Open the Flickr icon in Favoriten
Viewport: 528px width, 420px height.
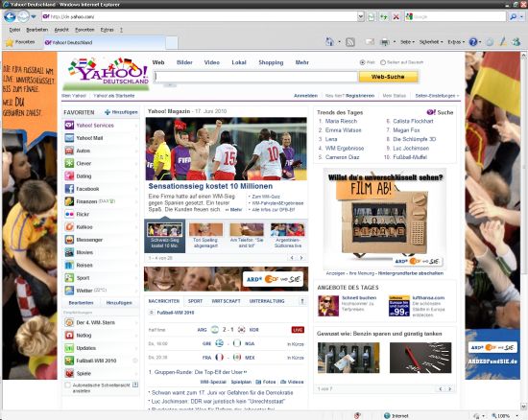[x=69, y=214]
